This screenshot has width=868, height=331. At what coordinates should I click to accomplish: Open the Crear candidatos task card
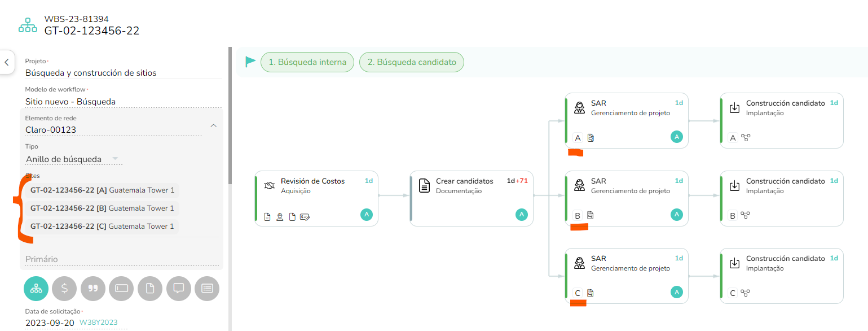pos(472,198)
